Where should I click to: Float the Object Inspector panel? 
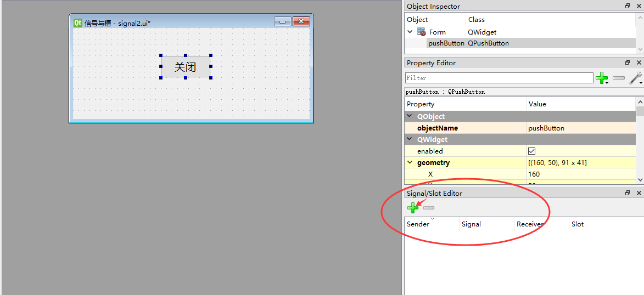tap(628, 6)
